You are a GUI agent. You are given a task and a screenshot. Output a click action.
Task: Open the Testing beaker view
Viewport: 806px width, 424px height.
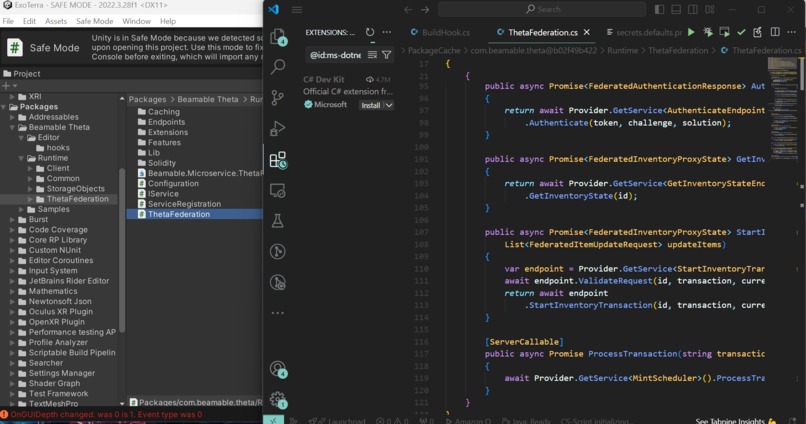278,221
